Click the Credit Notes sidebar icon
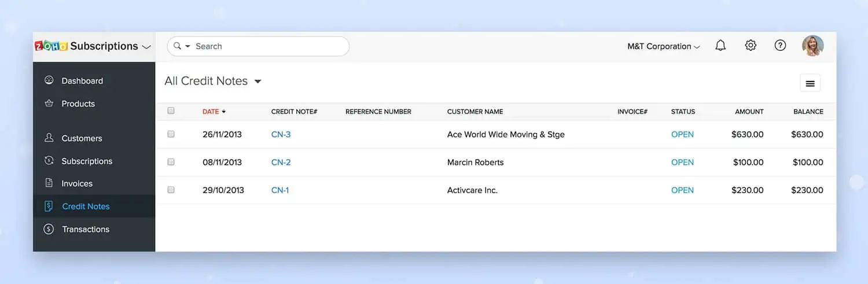 coord(49,206)
